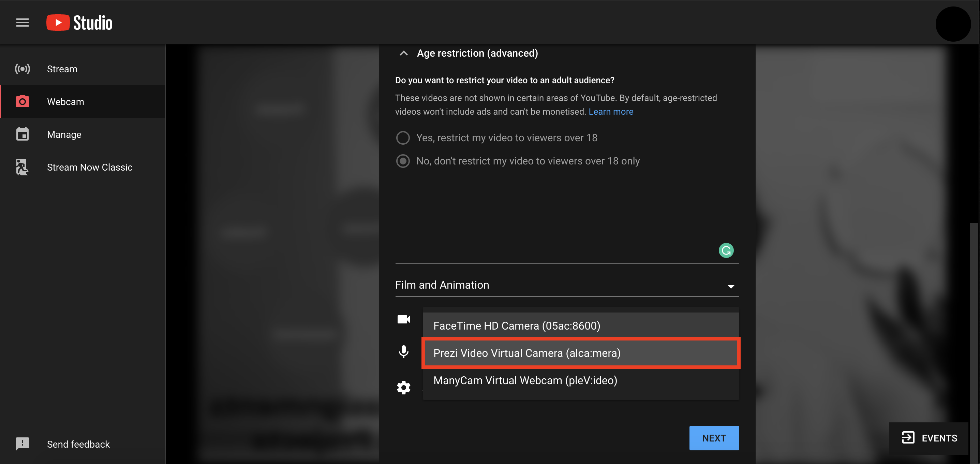980x464 pixels.
Task: Select 'Yes, restrict my video' radio button
Action: point(403,138)
